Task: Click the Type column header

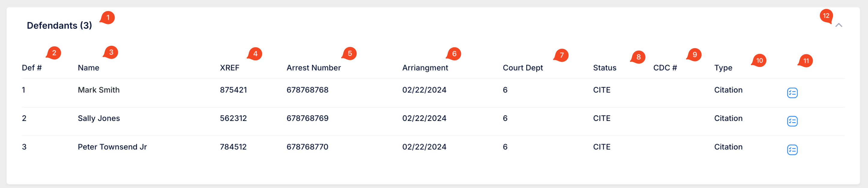Action: (x=723, y=68)
